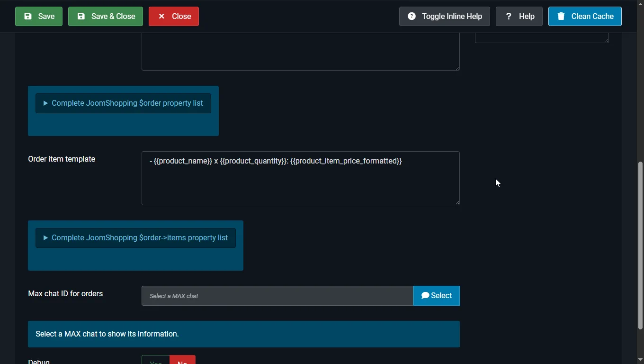Expand the $order->items property list
The width and height of the screenshot is (644, 364).
click(x=135, y=238)
